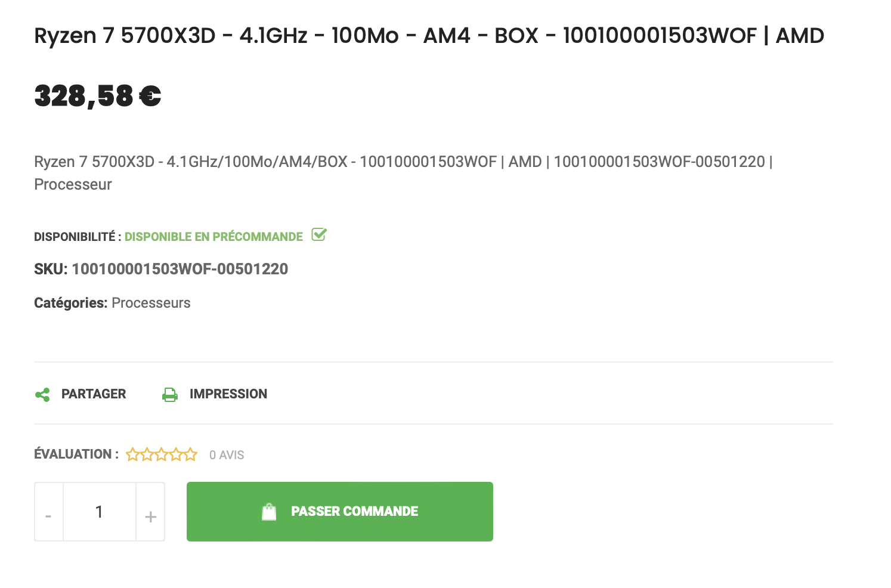Click the euro symbol next to the price

(x=149, y=95)
